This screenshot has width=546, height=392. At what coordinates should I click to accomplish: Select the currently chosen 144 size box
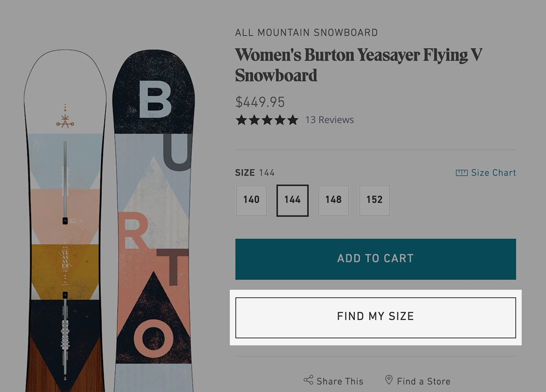tap(292, 200)
